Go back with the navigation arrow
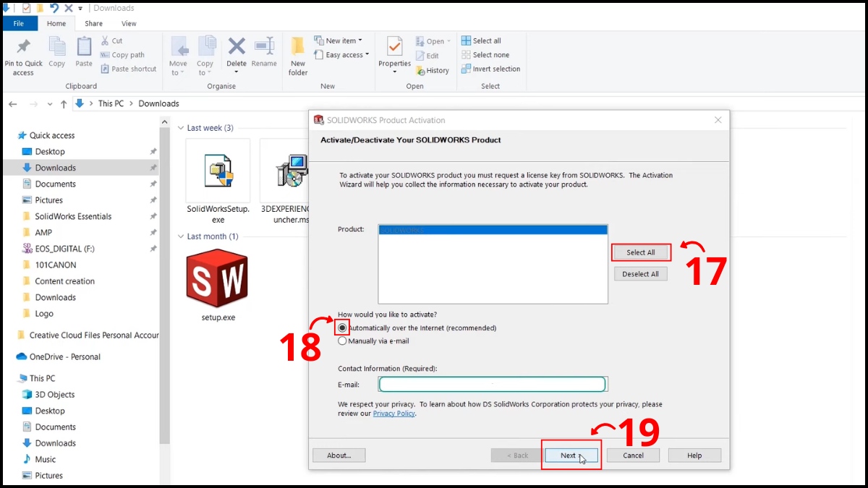This screenshot has height=488, width=868. pos(12,104)
